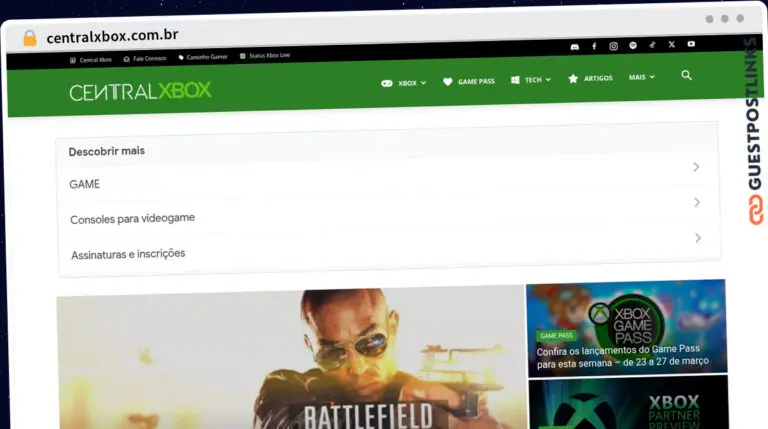
Task: Open the TikTok social icon
Action: point(652,45)
